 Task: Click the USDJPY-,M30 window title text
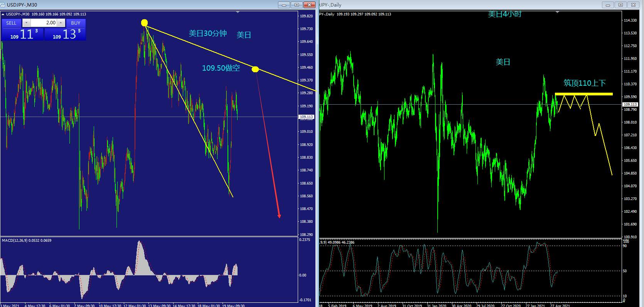click(22, 5)
